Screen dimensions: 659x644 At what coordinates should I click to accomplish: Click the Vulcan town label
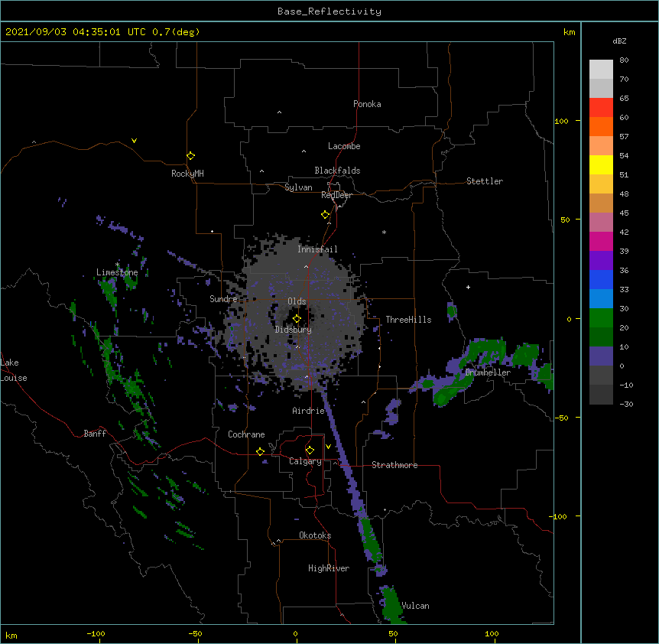point(415,606)
